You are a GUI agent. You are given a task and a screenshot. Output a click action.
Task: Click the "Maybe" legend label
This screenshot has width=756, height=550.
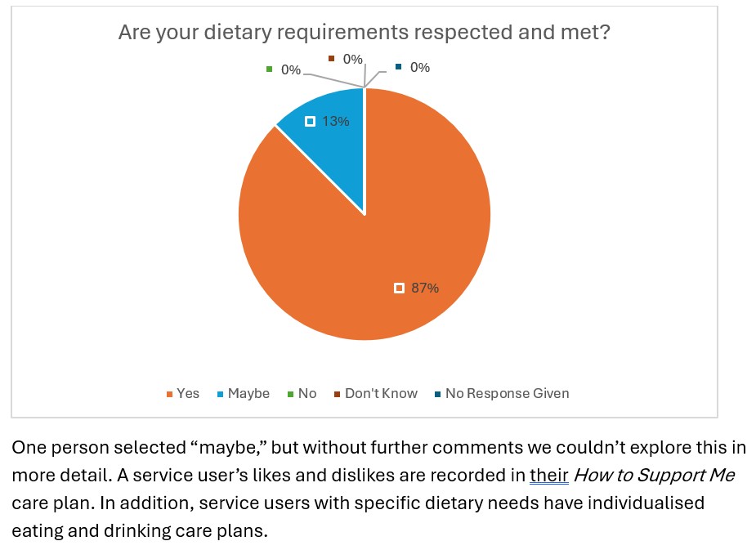248,394
